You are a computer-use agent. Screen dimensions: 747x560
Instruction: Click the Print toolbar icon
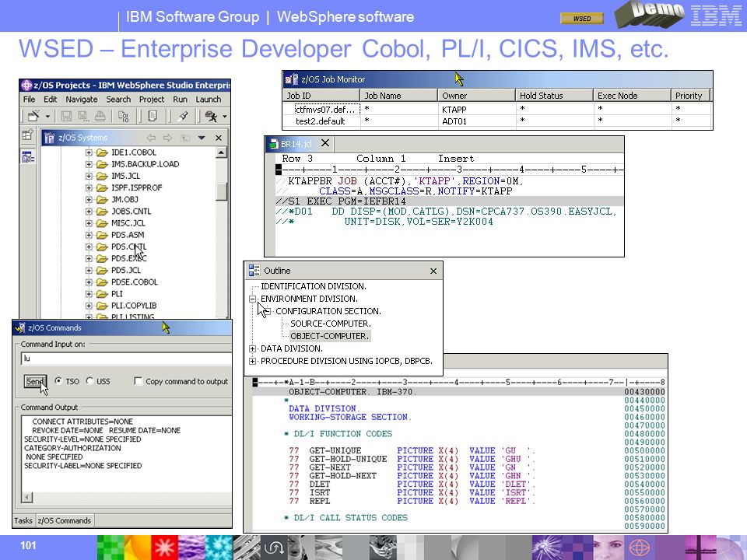pyautogui.click(x=100, y=116)
